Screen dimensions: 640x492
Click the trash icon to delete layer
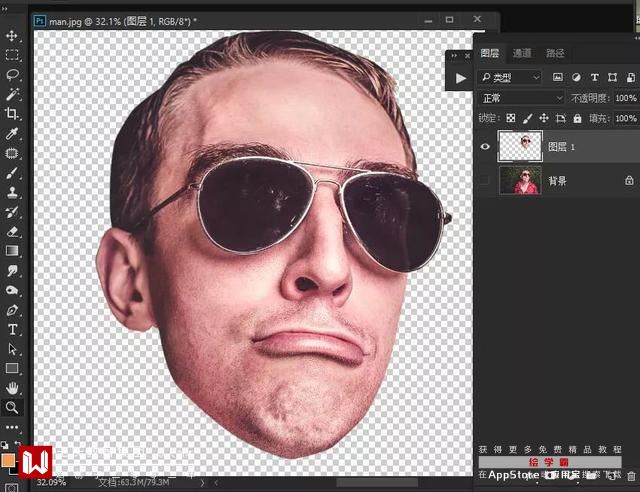pos(631,476)
